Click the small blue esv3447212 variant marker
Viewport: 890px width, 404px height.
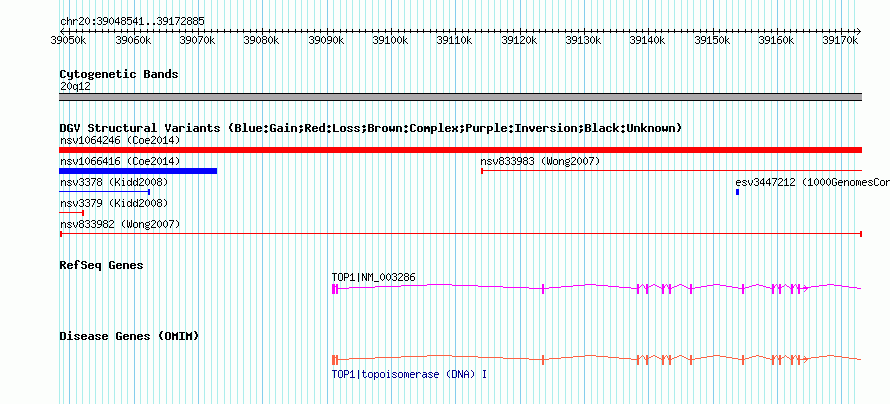point(737,192)
